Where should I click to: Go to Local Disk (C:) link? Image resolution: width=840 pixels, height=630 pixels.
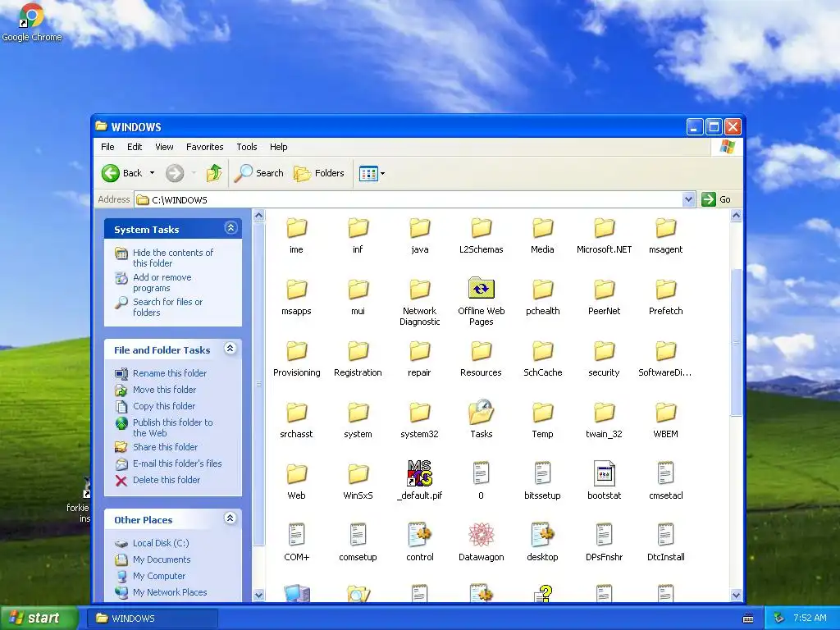tap(161, 543)
